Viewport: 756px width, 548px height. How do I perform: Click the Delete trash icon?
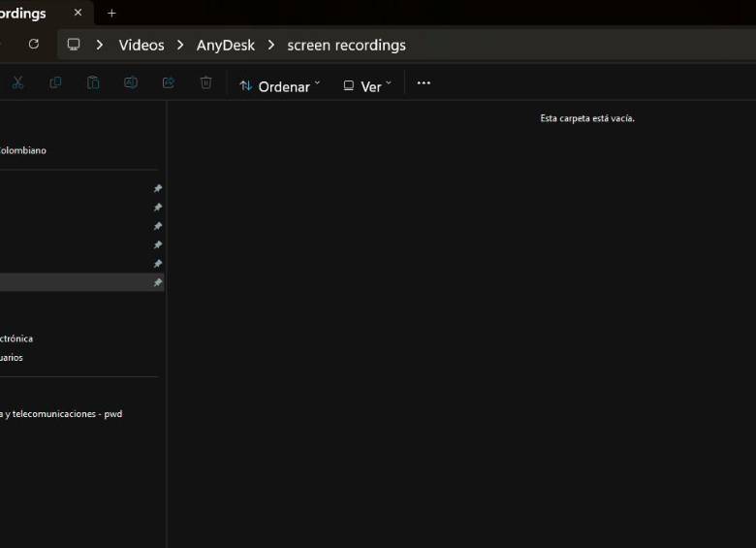point(205,83)
